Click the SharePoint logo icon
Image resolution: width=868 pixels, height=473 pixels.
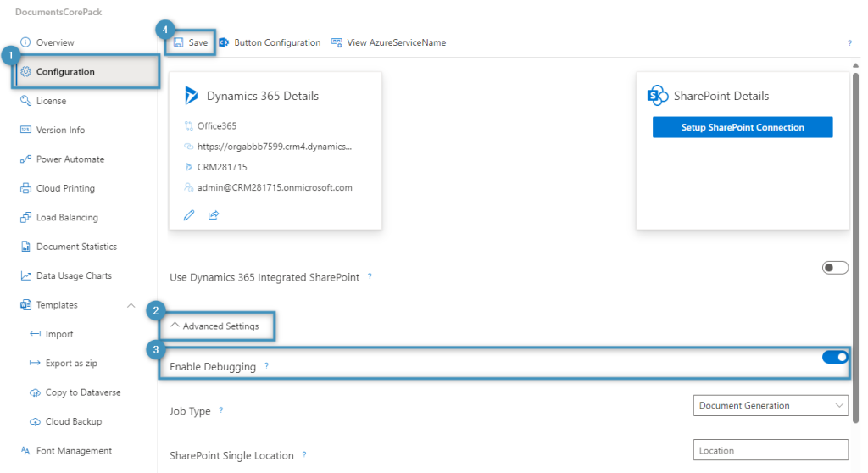tap(658, 95)
